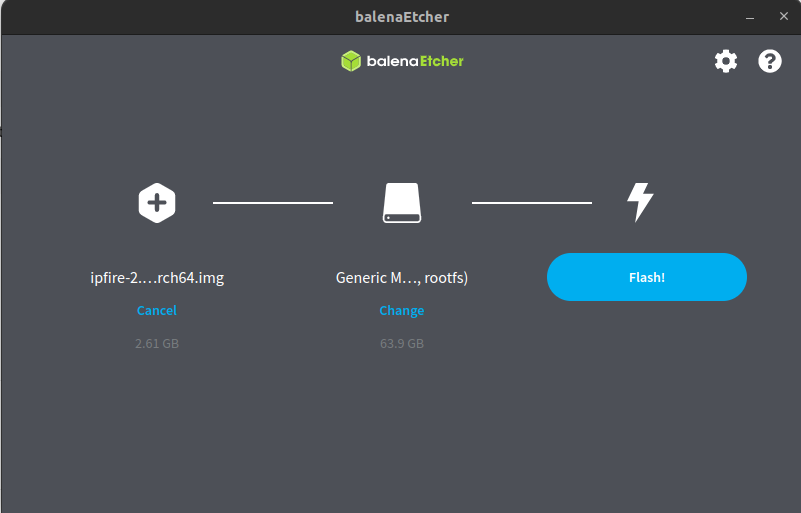
Task: Click the plus hexagon image source icon
Action: click(x=156, y=203)
